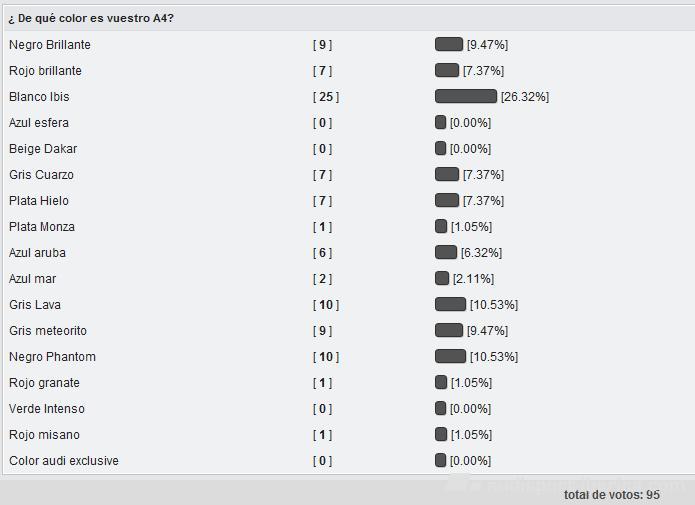Image resolution: width=695 pixels, height=505 pixels.
Task: Click the Rojo misano vote count
Action: coord(322,435)
